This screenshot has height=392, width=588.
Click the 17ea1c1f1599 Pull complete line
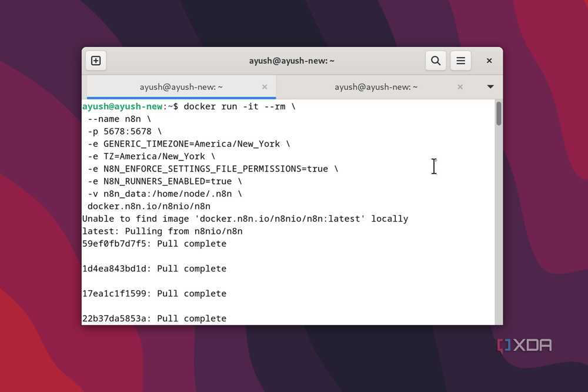pyautogui.click(x=154, y=294)
